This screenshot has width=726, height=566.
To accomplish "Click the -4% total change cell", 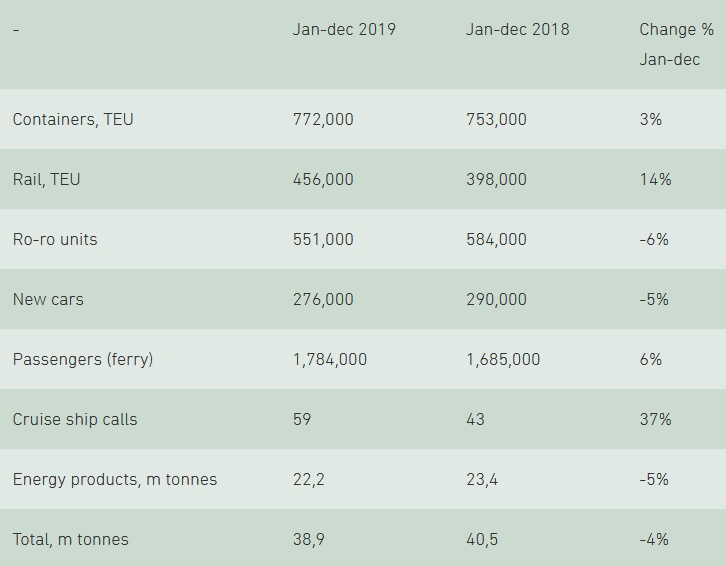I will [x=654, y=539].
